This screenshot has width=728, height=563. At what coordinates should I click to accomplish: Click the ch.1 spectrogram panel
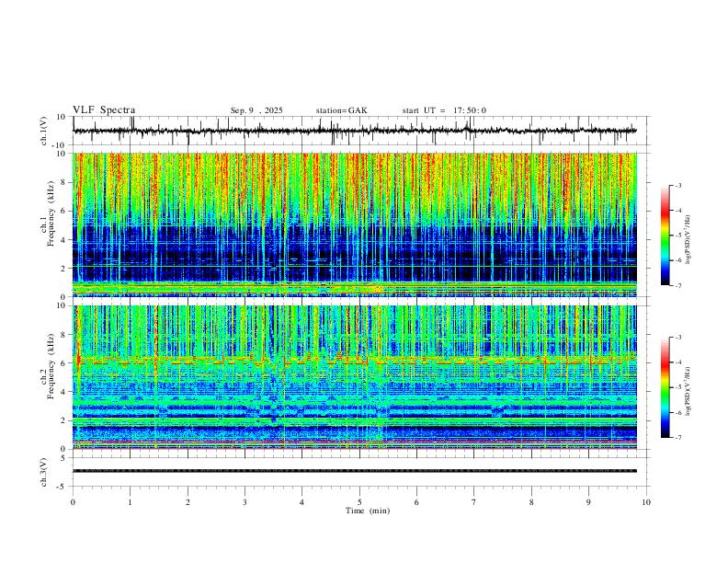coord(355,224)
